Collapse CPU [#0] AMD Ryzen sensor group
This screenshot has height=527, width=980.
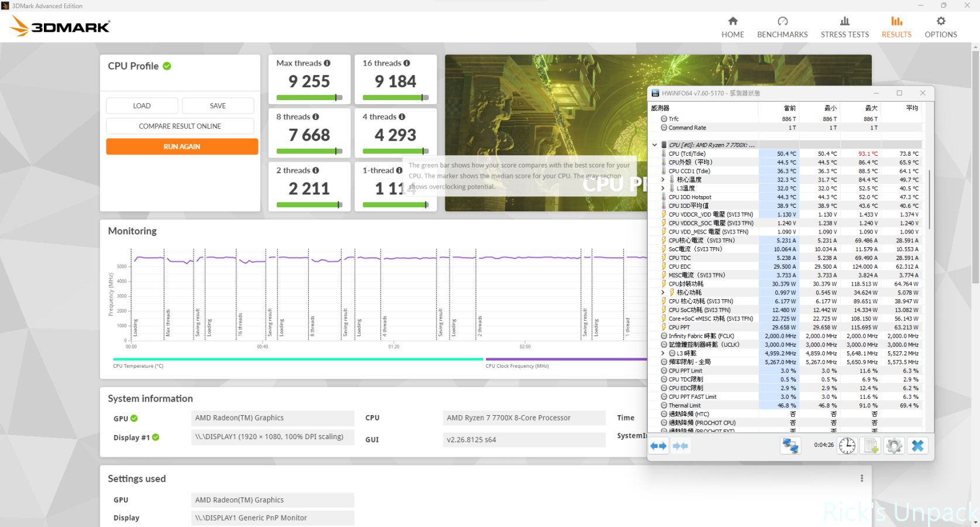coord(655,145)
